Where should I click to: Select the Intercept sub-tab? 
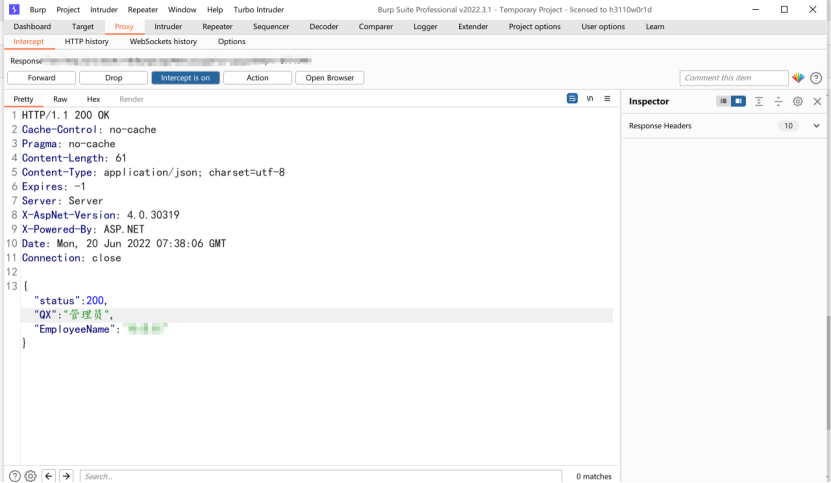(29, 41)
